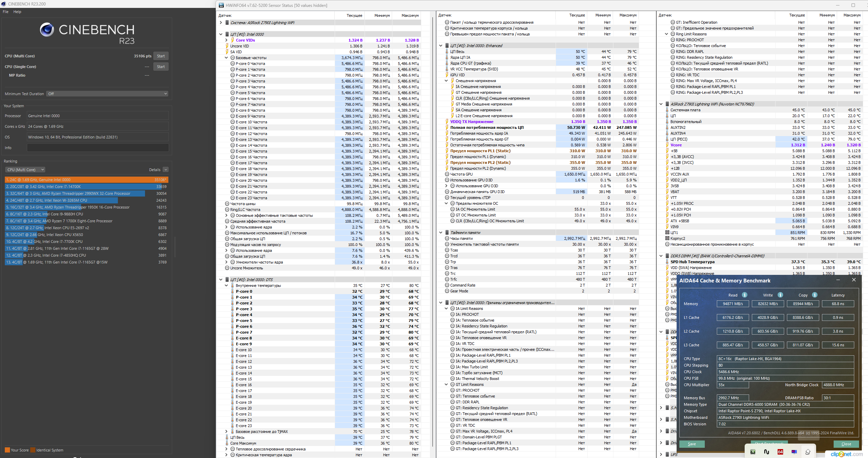This screenshot has width=868, height=458.
Task: Click the Copy info icon in AIDA64
Action: (814, 295)
